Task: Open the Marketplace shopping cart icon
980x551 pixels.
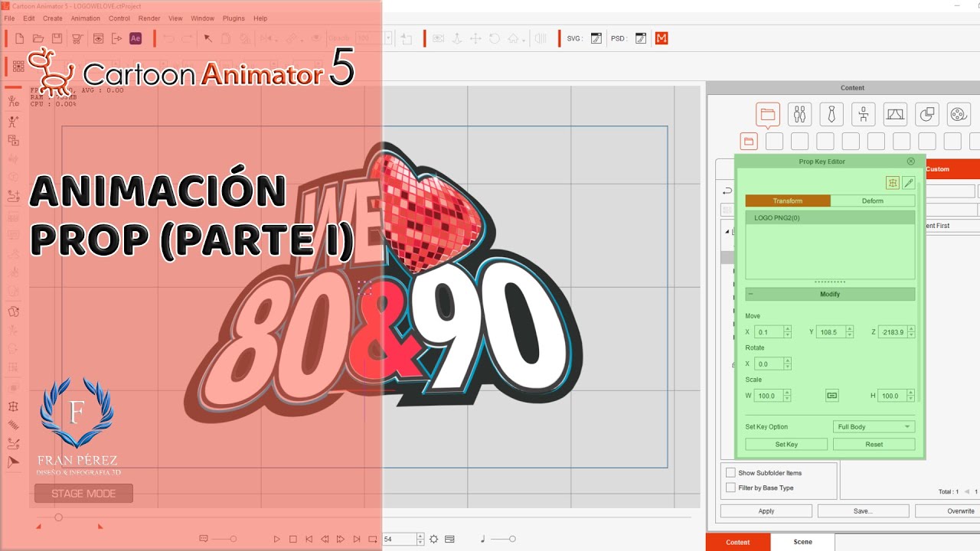Action: click(x=77, y=38)
